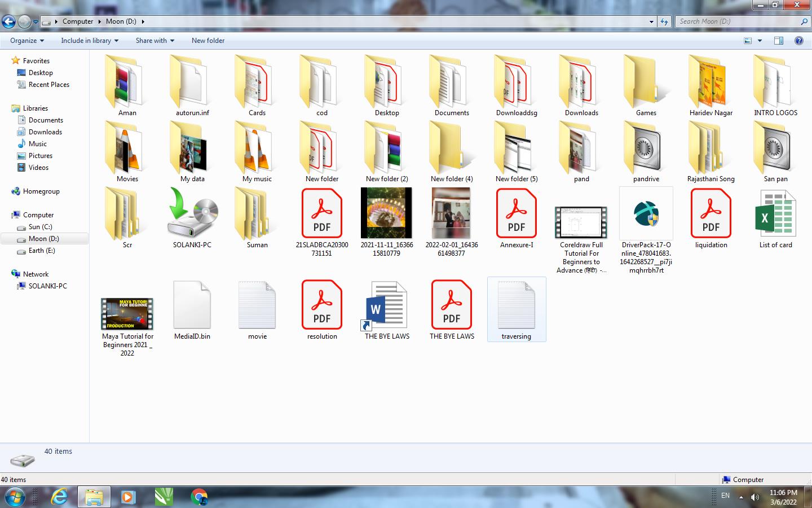Click the Search Moon (D:) field

[738, 21]
